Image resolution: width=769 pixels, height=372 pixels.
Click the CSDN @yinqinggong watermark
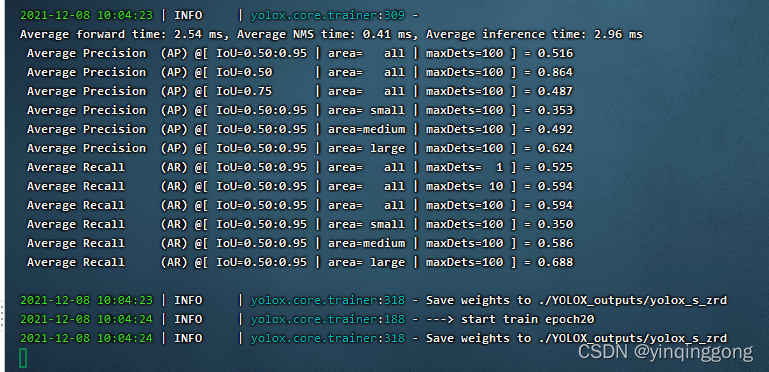(665, 351)
